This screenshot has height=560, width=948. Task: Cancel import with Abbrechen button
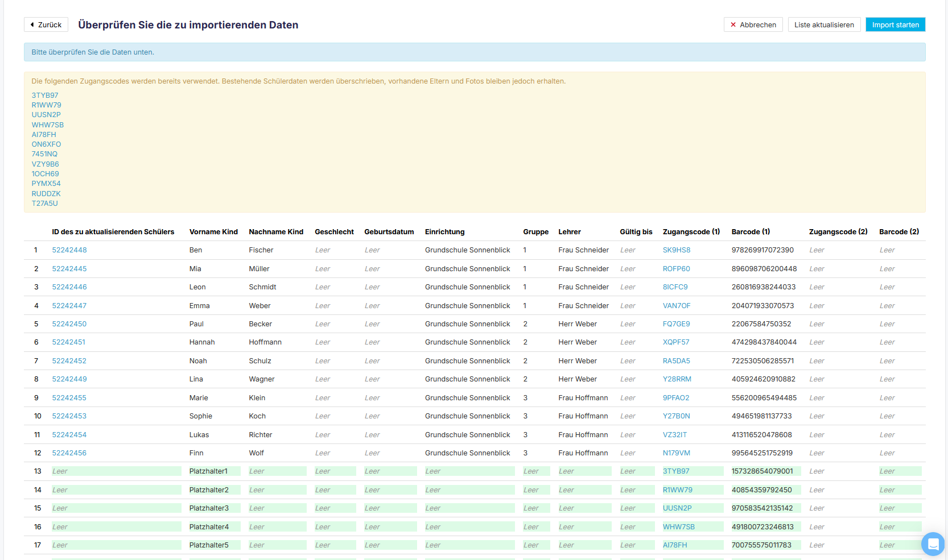tap(753, 24)
